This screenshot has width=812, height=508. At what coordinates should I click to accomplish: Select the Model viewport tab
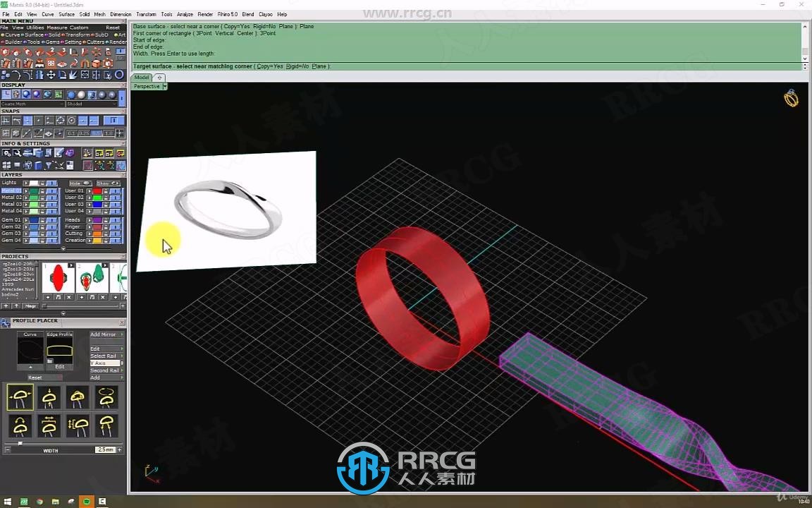pyautogui.click(x=142, y=77)
